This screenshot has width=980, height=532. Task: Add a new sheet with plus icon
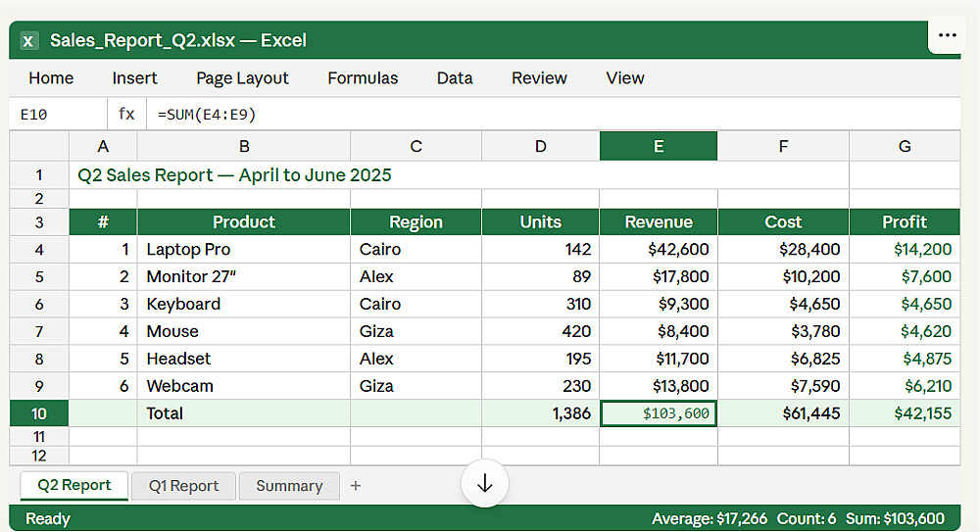point(356,486)
